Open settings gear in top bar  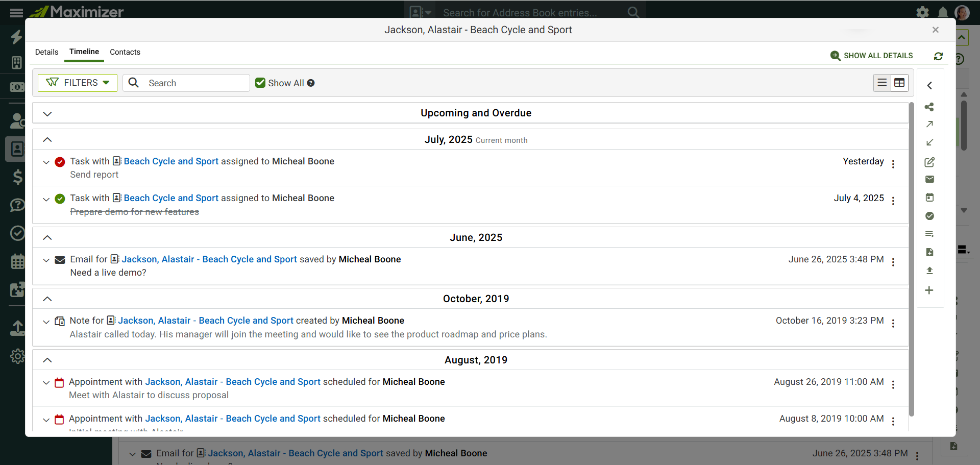tap(922, 12)
